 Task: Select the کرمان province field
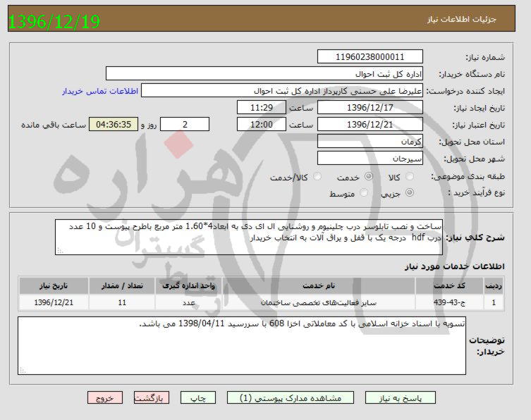(370, 142)
